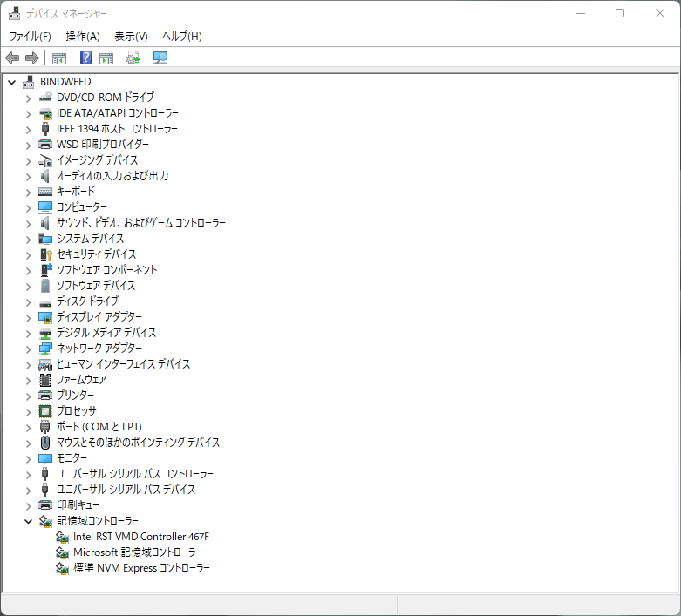The width and height of the screenshot is (681, 616).
Task: Expand the プリンター category
Action: 29,396
